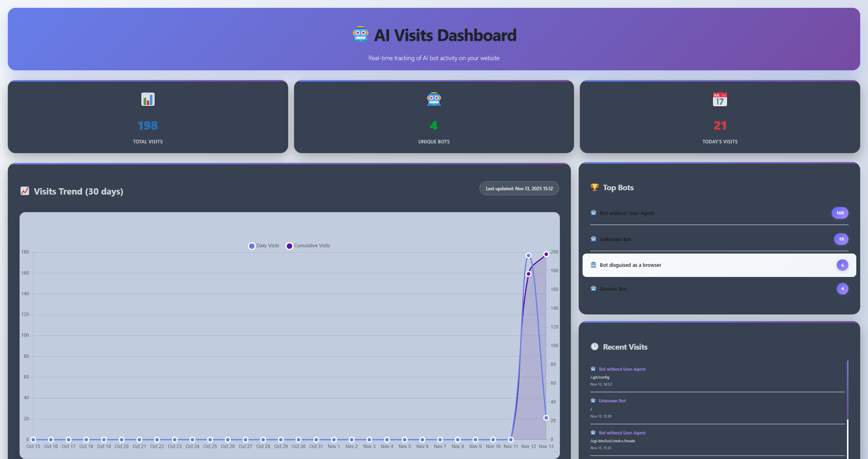
Task: Click the Nov 13 cumulative visits data point
Action: (x=546, y=254)
